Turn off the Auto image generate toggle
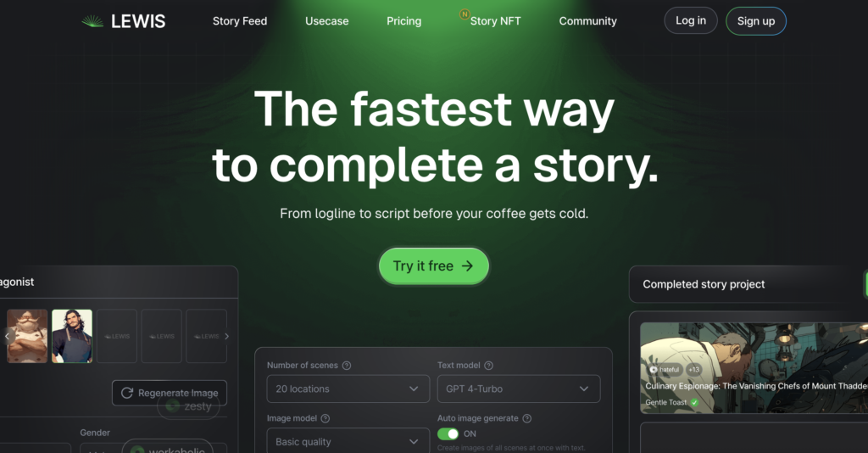Image resolution: width=868 pixels, height=453 pixels. tap(448, 433)
